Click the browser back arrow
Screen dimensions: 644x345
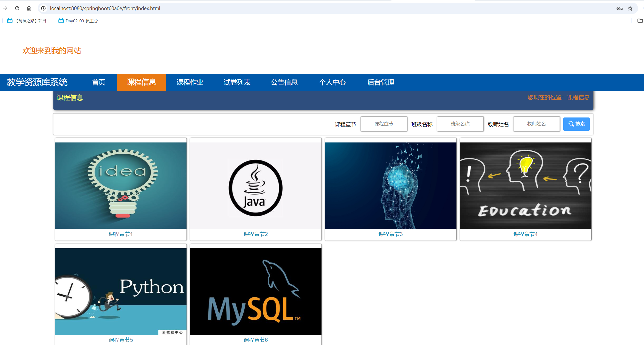pos(5,8)
